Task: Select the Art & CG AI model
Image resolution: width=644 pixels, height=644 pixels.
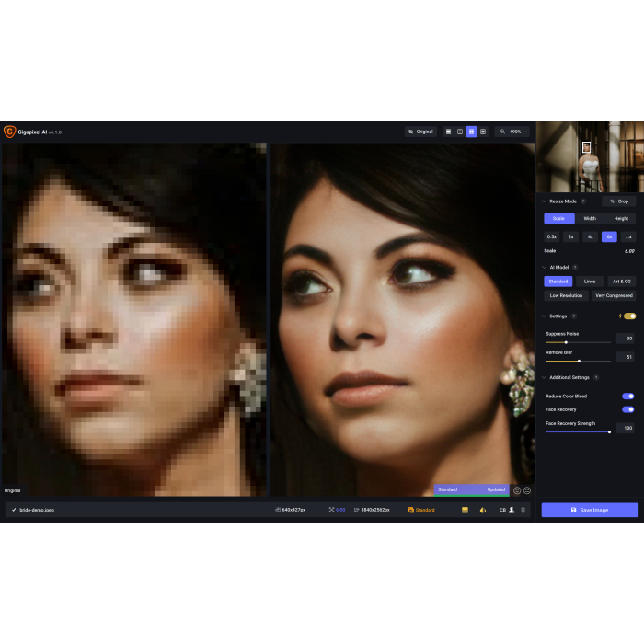Action: click(x=621, y=282)
